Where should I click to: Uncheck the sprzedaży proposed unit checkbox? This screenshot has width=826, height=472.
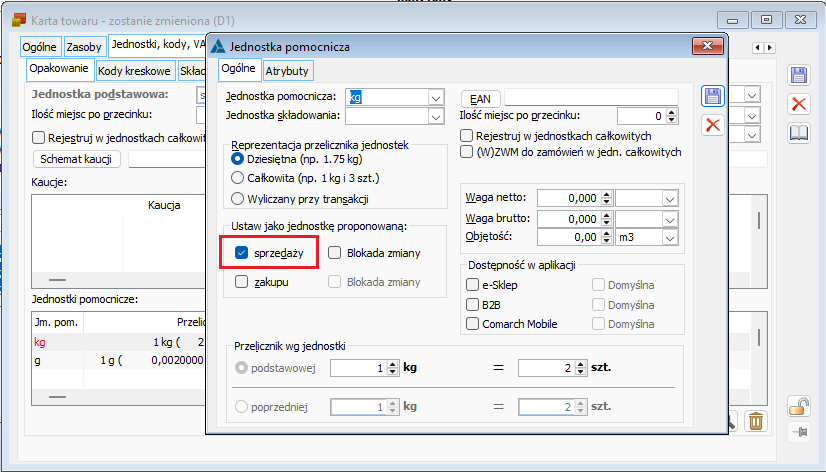(x=241, y=253)
